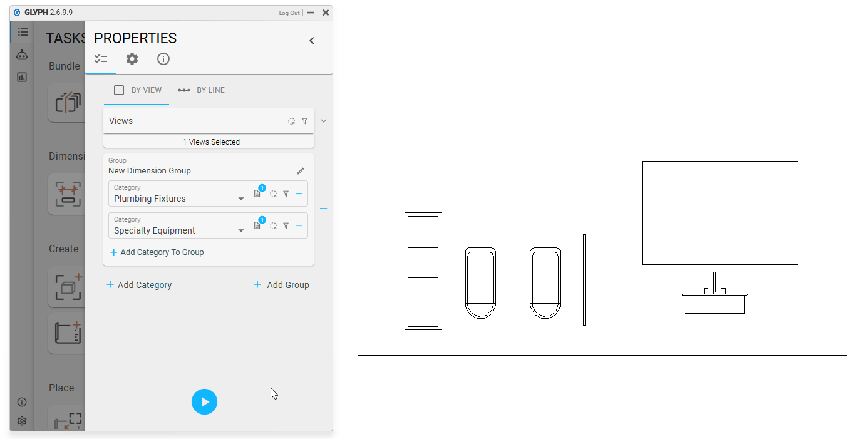
Task: Click Log Out in the title bar
Action: [x=289, y=13]
